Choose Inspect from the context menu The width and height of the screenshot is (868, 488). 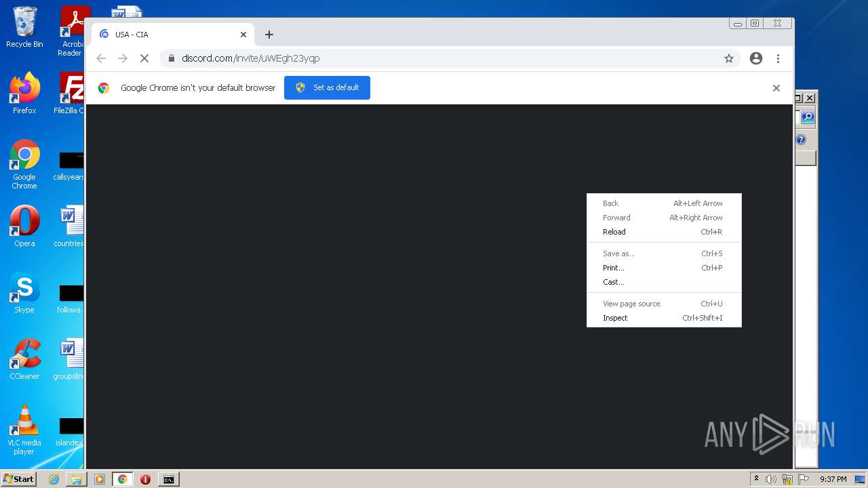coord(664,318)
